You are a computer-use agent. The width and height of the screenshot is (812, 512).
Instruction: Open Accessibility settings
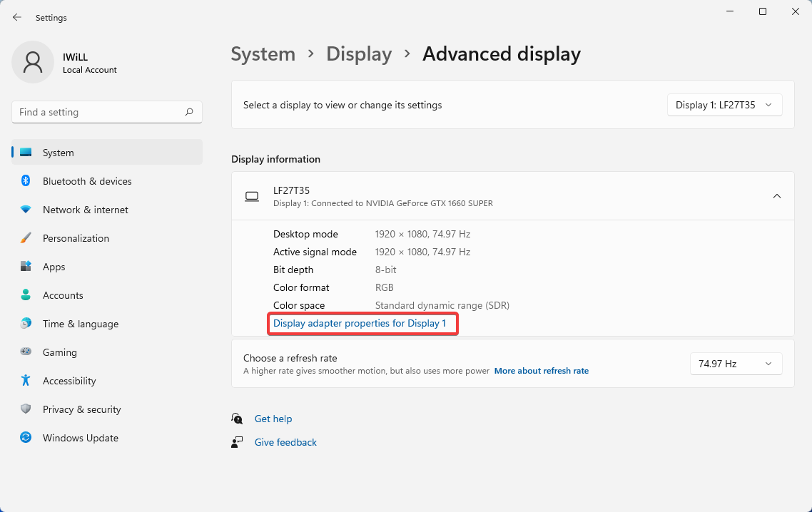tap(26, 381)
